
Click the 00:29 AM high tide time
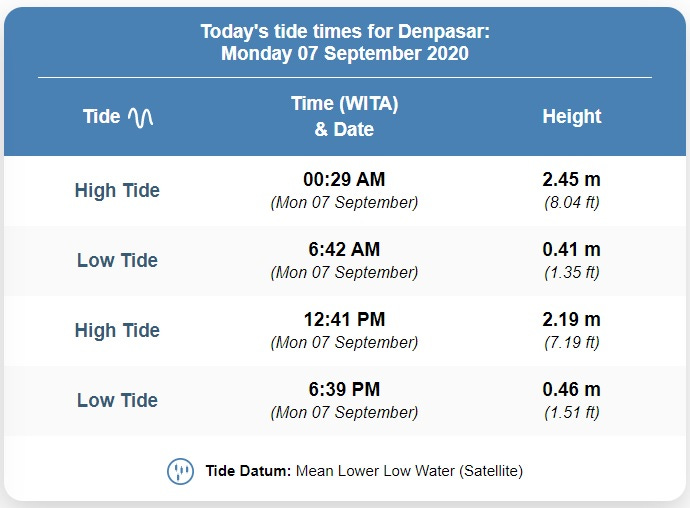tap(344, 179)
